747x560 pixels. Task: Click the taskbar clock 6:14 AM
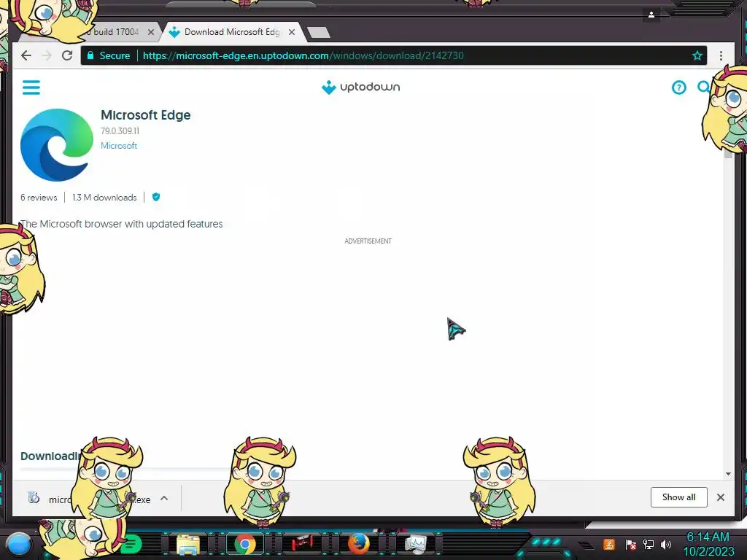coord(708,537)
